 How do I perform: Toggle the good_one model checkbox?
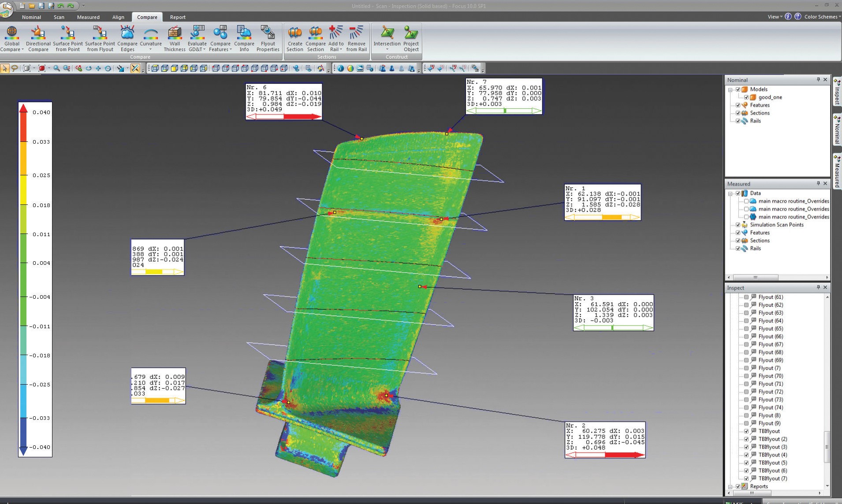coord(746,97)
